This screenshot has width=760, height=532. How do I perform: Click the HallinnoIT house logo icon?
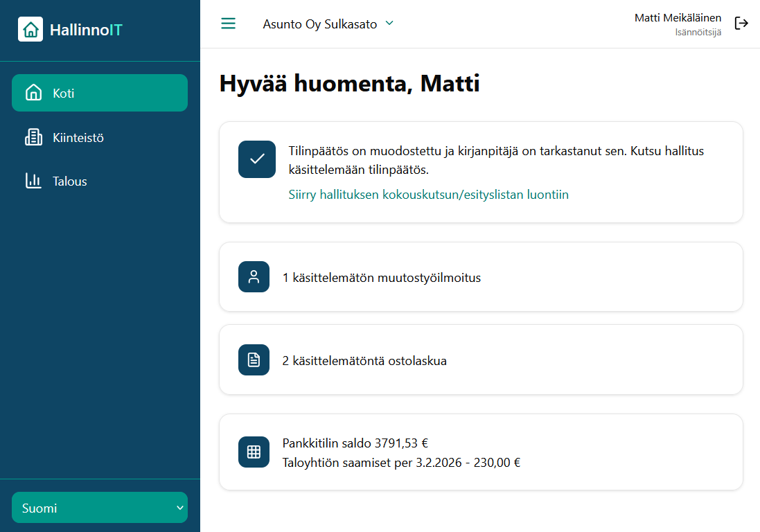pyautogui.click(x=30, y=30)
